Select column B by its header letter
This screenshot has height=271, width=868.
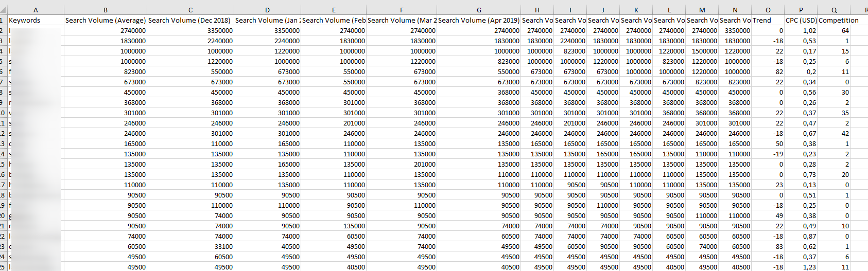point(106,10)
